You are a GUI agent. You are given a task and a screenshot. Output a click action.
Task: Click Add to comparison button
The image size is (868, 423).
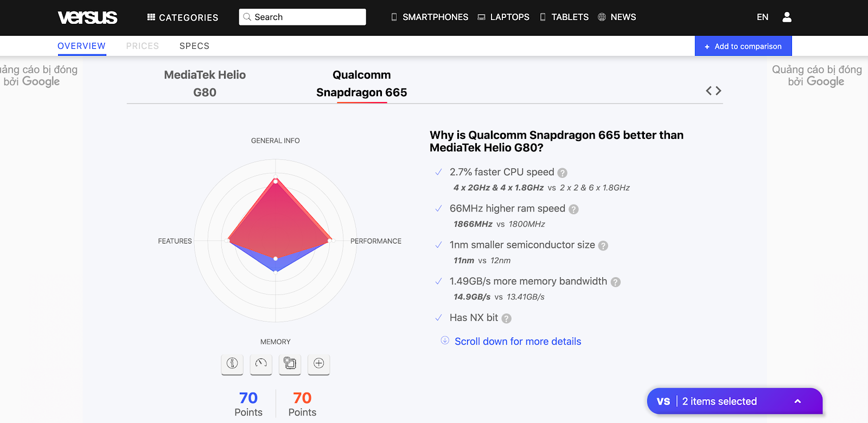click(743, 46)
